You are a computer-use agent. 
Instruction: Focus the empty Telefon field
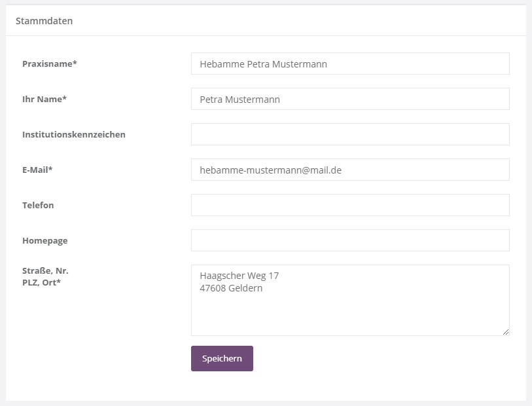[x=350, y=205]
